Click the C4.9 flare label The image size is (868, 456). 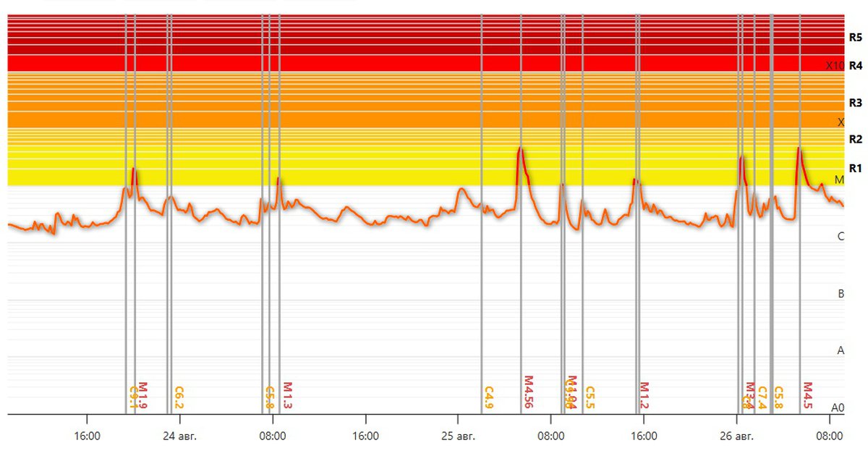coord(489,397)
